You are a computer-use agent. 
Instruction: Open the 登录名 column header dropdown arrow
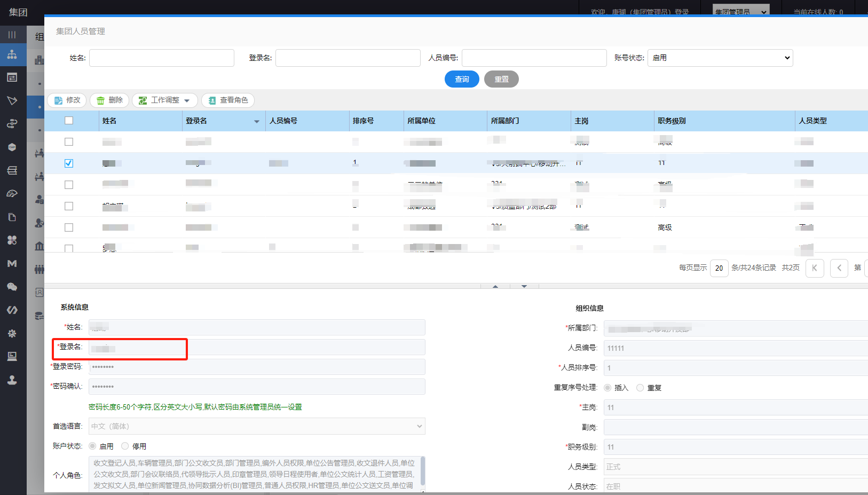257,122
